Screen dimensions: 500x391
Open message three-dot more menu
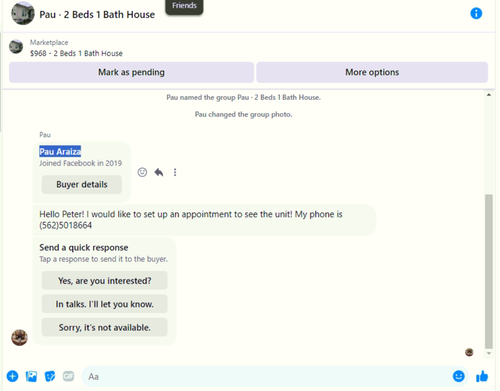(x=175, y=172)
